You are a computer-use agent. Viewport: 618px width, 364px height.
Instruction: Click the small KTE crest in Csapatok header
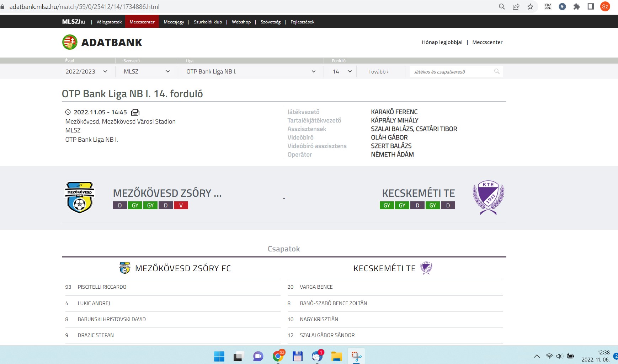tap(426, 268)
